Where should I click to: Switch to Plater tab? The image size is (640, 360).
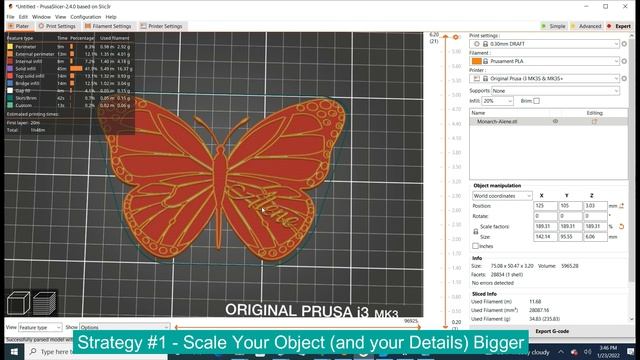tap(19, 26)
